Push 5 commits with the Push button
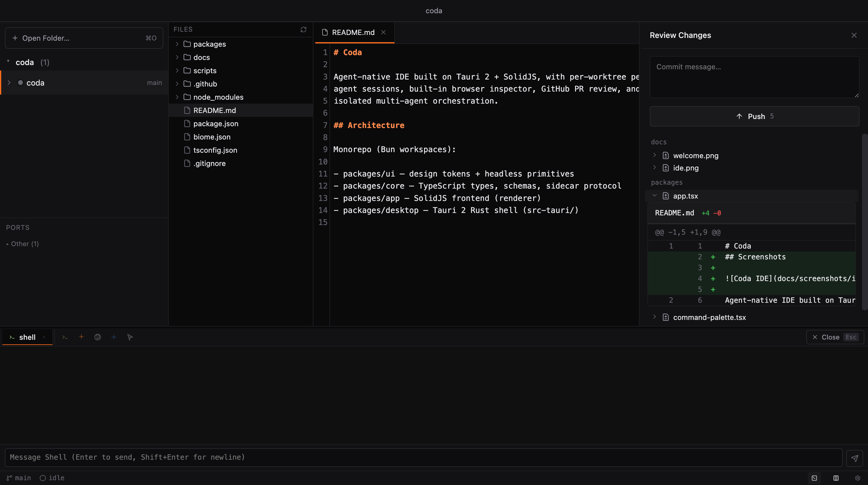The width and height of the screenshot is (868, 485). (x=754, y=117)
